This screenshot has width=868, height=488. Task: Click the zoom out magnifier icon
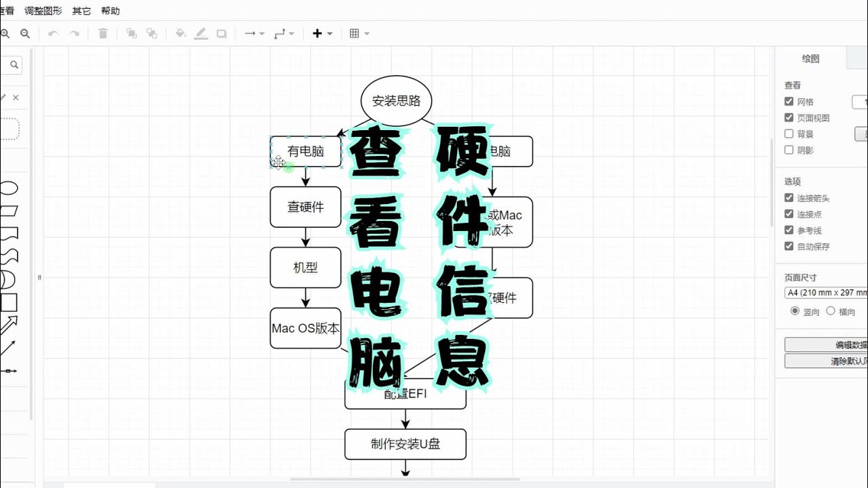(x=25, y=33)
